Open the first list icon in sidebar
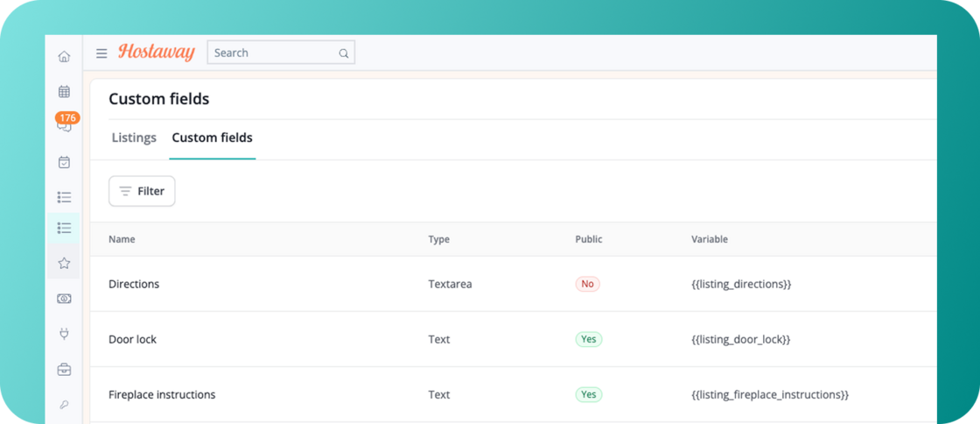Screen dimensions: 980x424 64,197
